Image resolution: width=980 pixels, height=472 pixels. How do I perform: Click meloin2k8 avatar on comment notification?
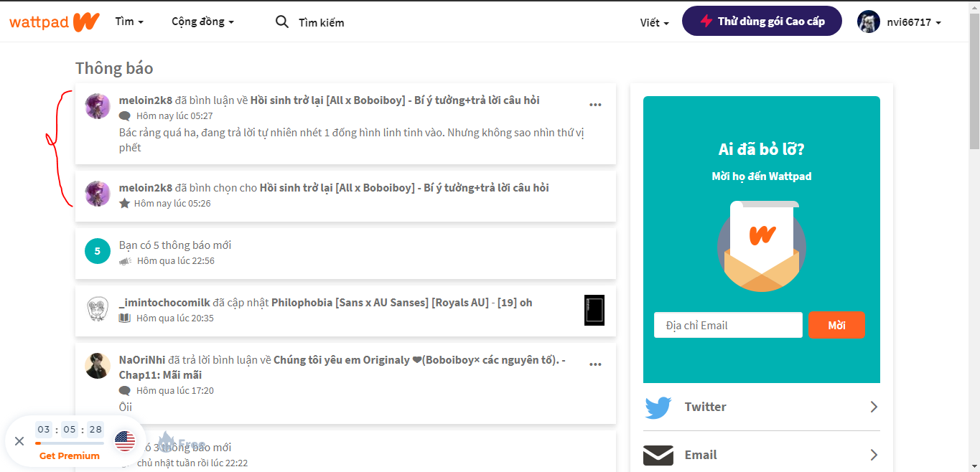click(x=98, y=106)
